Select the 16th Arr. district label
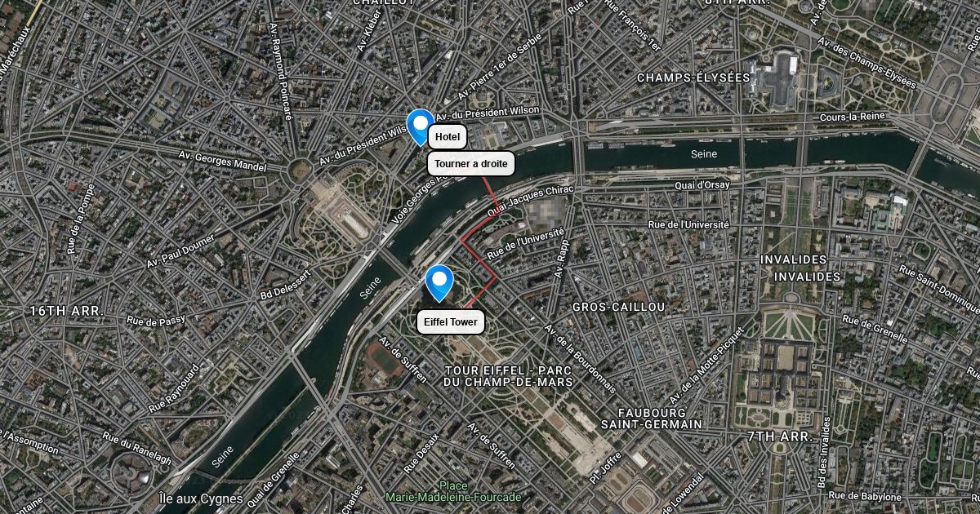This screenshot has width=980, height=514. (x=66, y=311)
